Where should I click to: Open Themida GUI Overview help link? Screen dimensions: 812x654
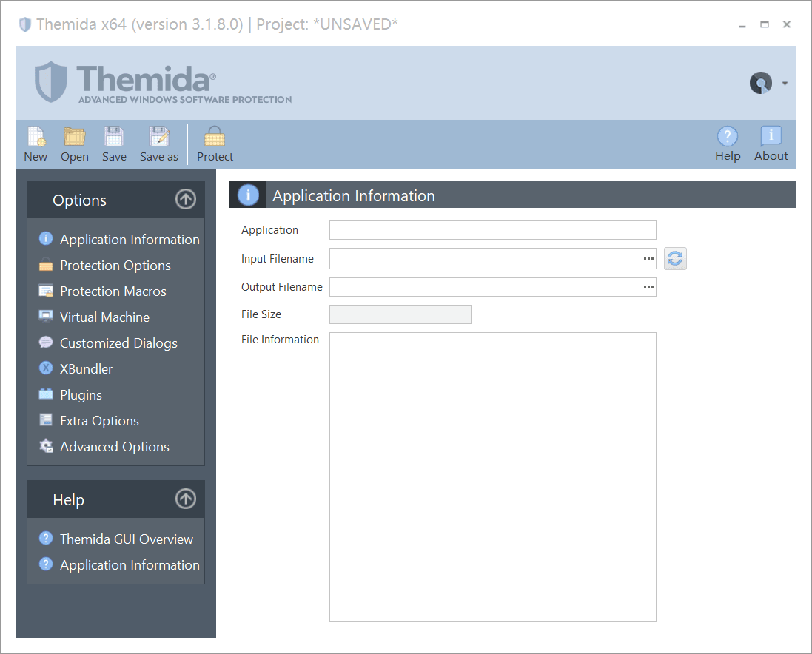127,539
